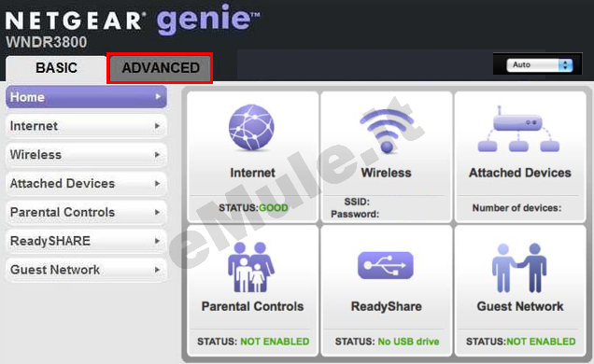Select the BASIC tab
594x364 pixels.
tap(56, 68)
